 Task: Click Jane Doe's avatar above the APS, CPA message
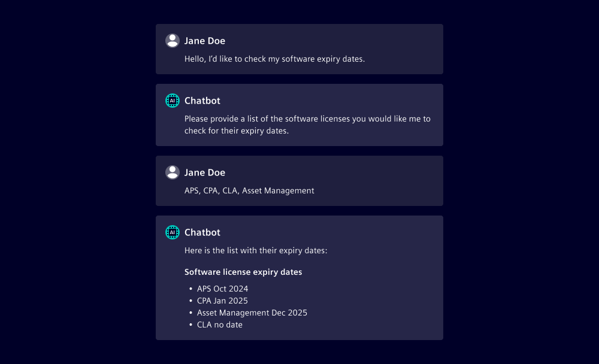tap(173, 172)
